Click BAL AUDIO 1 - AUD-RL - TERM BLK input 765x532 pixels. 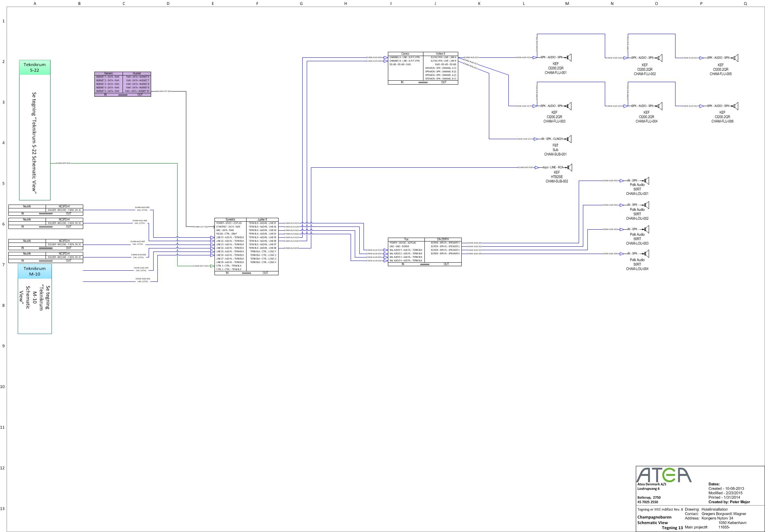pyautogui.click(x=406, y=250)
